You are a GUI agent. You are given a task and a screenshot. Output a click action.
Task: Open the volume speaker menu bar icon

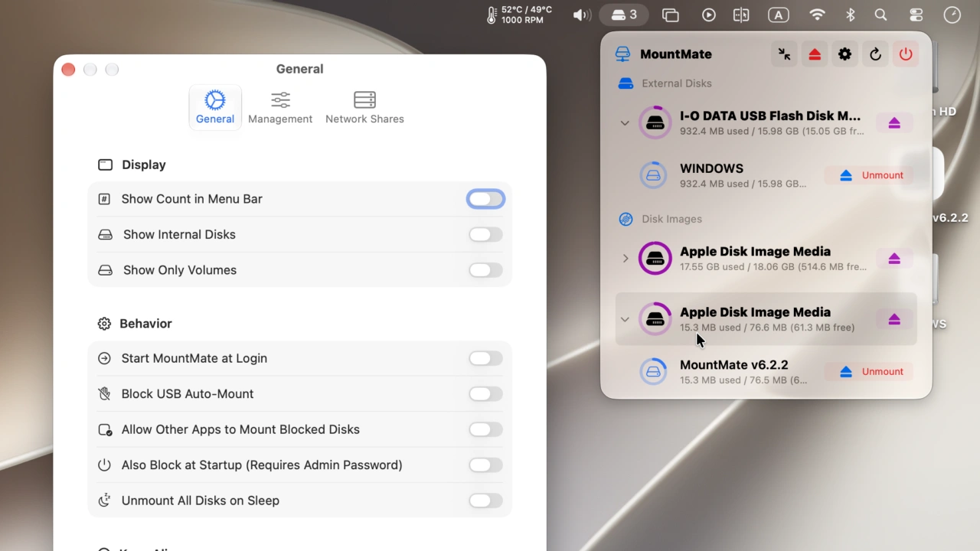(x=582, y=15)
